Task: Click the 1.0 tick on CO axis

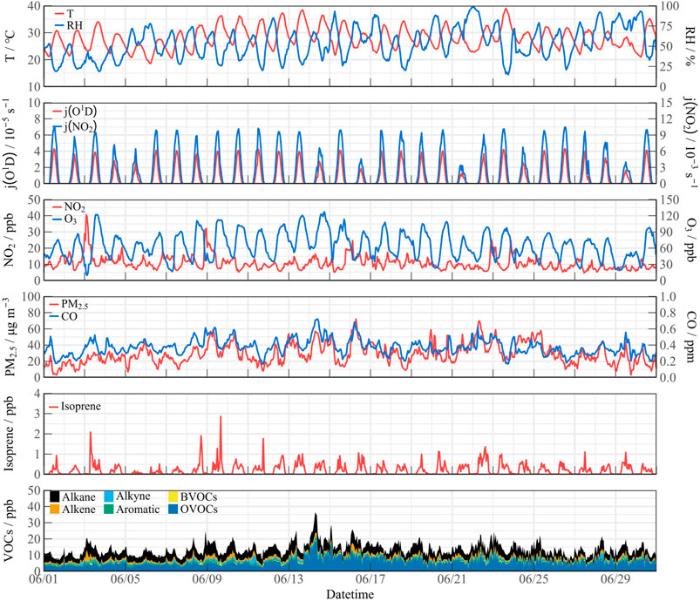Action: point(668,297)
